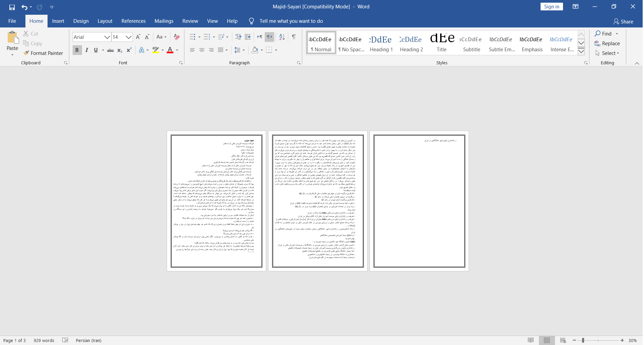This screenshot has height=345, width=644.
Task: Toggle Italic formatting
Action: coord(87,50)
